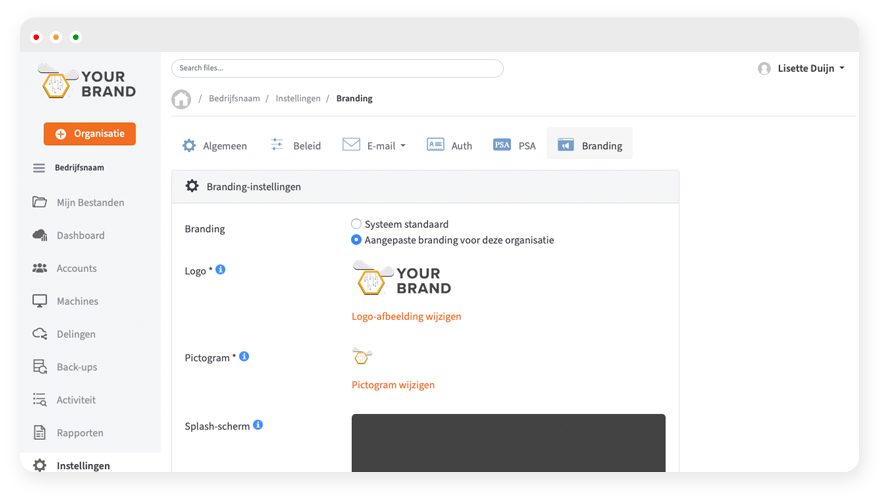Click Bedrijfsnaam breadcrumb link
This screenshot has height=502, width=886.
[234, 98]
